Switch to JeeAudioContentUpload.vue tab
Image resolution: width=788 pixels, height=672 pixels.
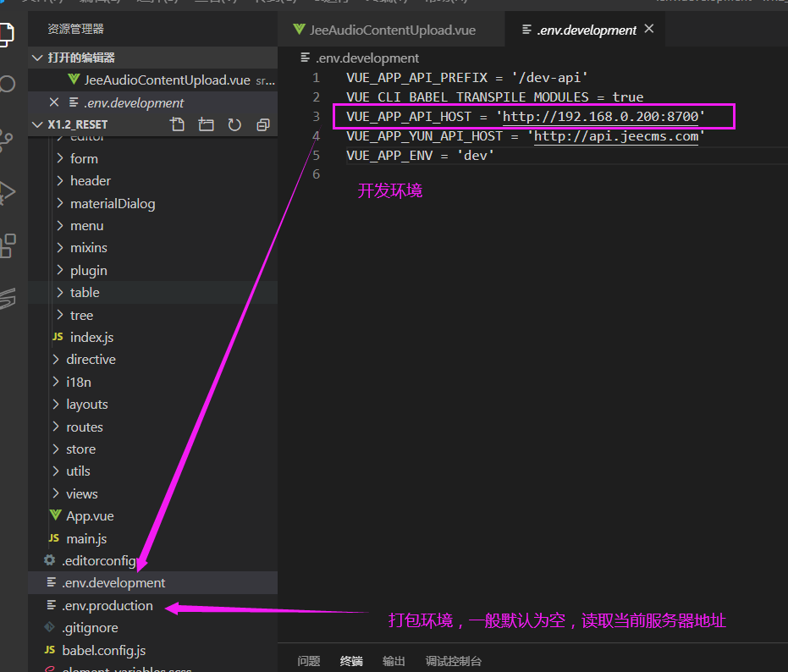click(392, 30)
